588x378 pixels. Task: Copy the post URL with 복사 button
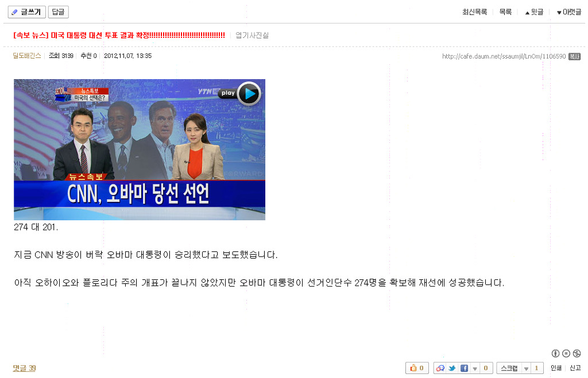coord(574,56)
